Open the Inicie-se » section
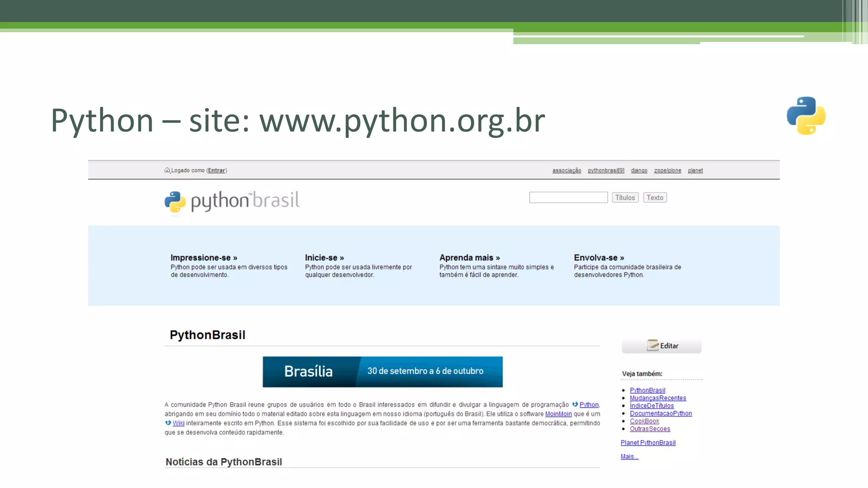Viewport: 868px width, 488px height. (325, 258)
